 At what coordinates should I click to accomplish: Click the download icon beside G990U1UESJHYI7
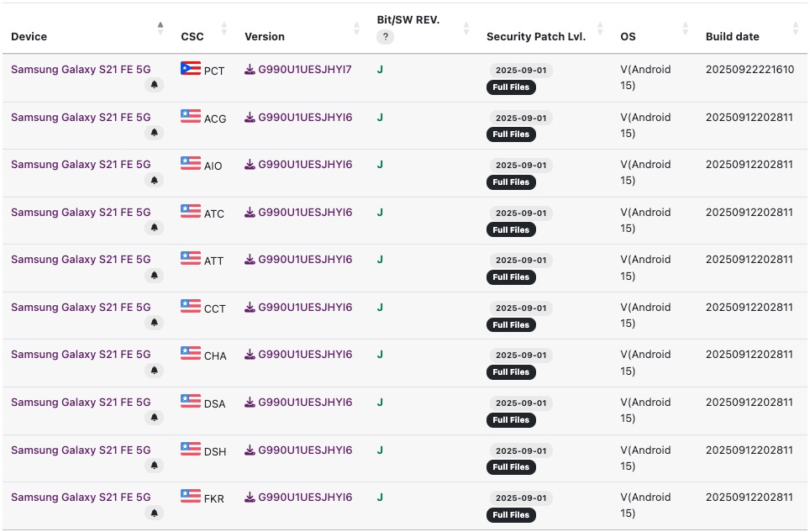click(250, 70)
